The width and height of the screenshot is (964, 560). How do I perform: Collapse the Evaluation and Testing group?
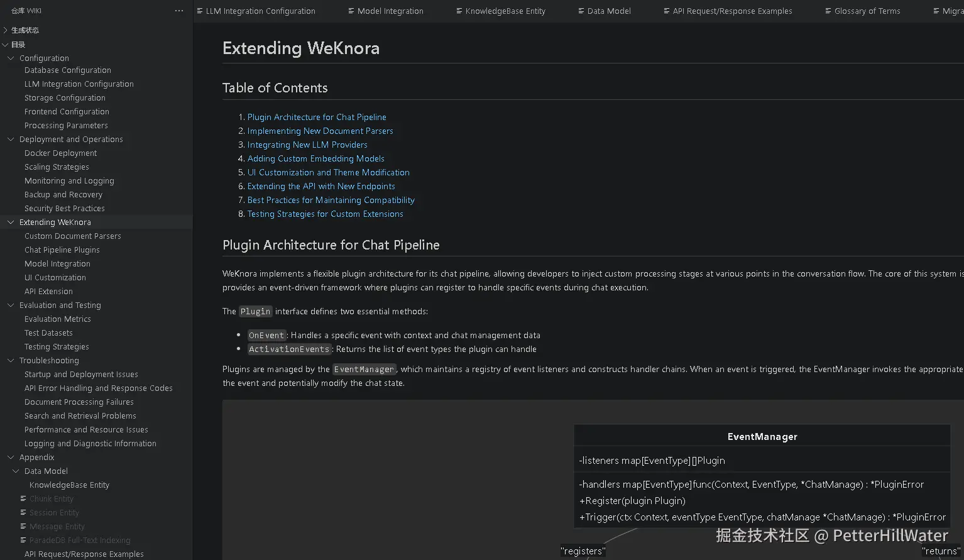coord(11,305)
